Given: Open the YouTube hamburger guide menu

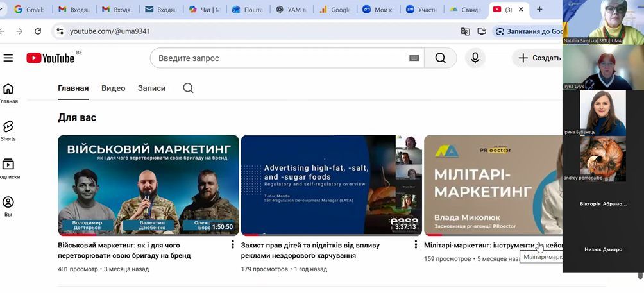Looking at the screenshot, I should tap(8, 58).
